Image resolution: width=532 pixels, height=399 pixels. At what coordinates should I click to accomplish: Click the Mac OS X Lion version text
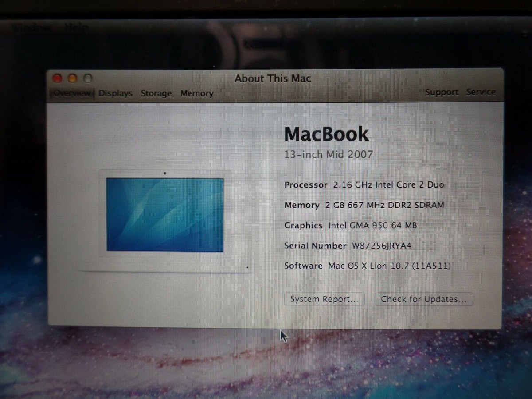pyautogui.click(x=389, y=266)
